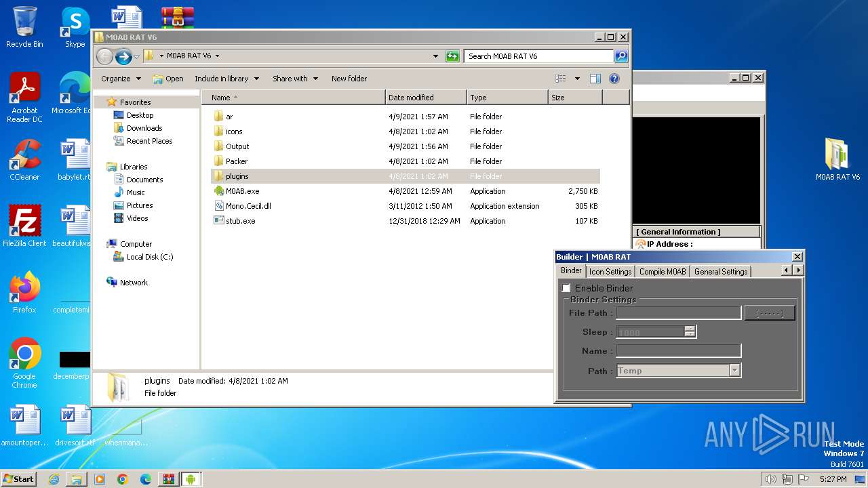This screenshot has height=488, width=868.
Task: Click the volume icon in system tray
Action: pyautogui.click(x=770, y=479)
